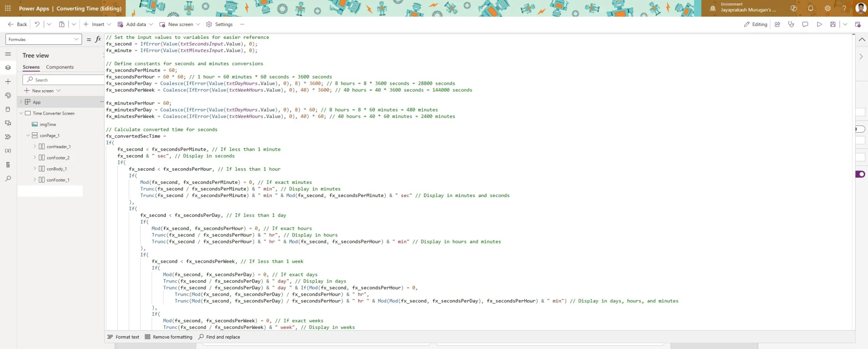Open the Insert dropdown menu
This screenshot has width=868, height=349.
97,24
